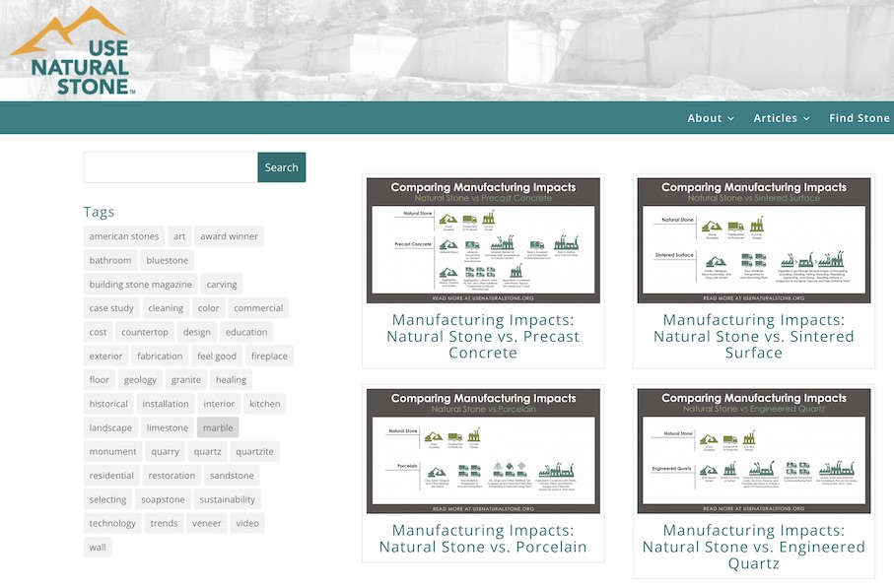
Task: Click the design tag
Action: click(197, 332)
